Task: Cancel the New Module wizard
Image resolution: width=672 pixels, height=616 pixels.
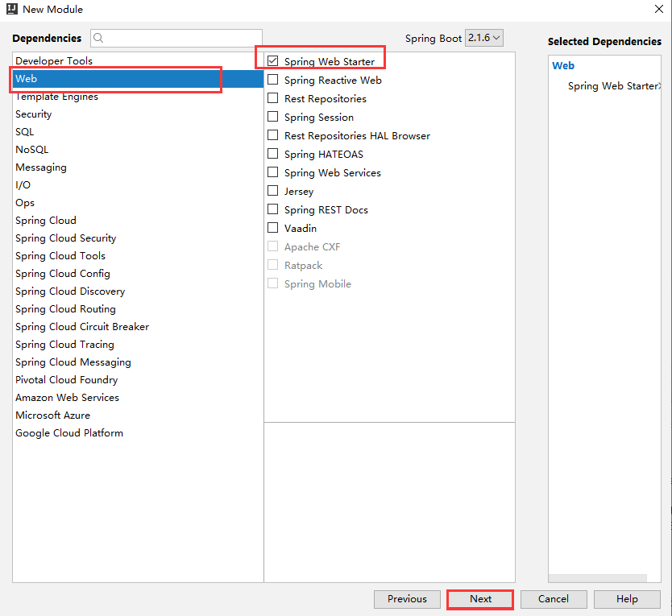Action: [554, 599]
